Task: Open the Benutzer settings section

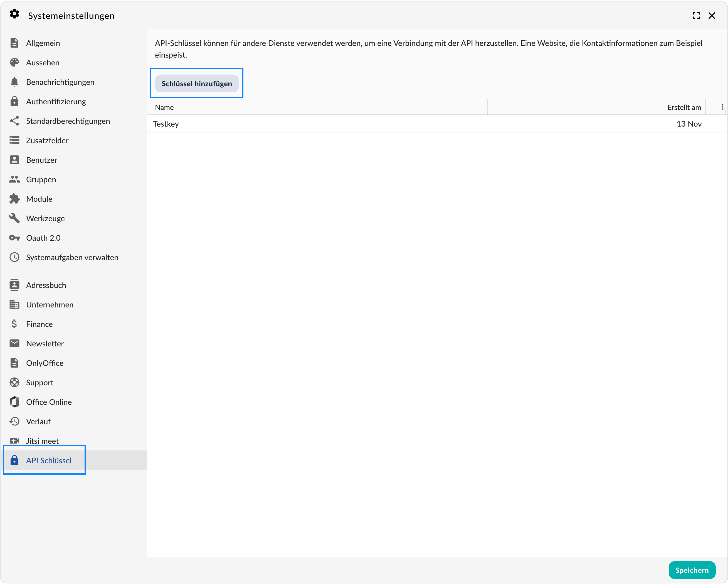Action: click(x=41, y=160)
